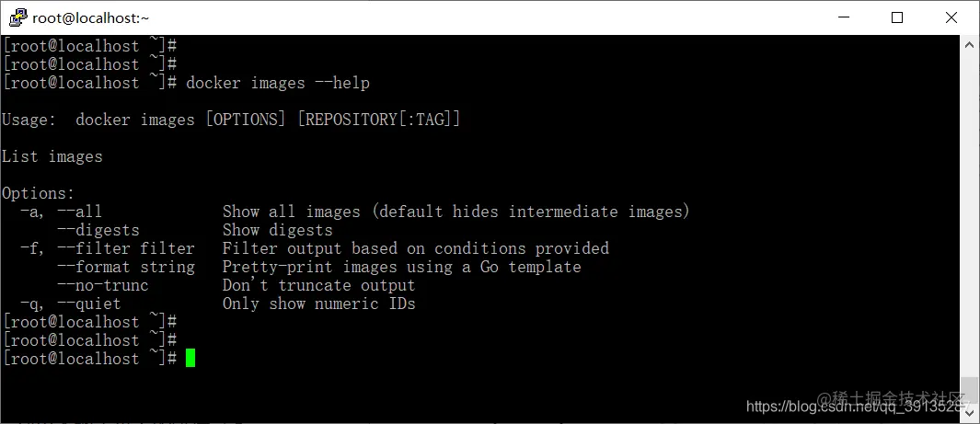The height and width of the screenshot is (424, 980).
Task: Click the green terminal cursor block
Action: [x=190, y=359]
